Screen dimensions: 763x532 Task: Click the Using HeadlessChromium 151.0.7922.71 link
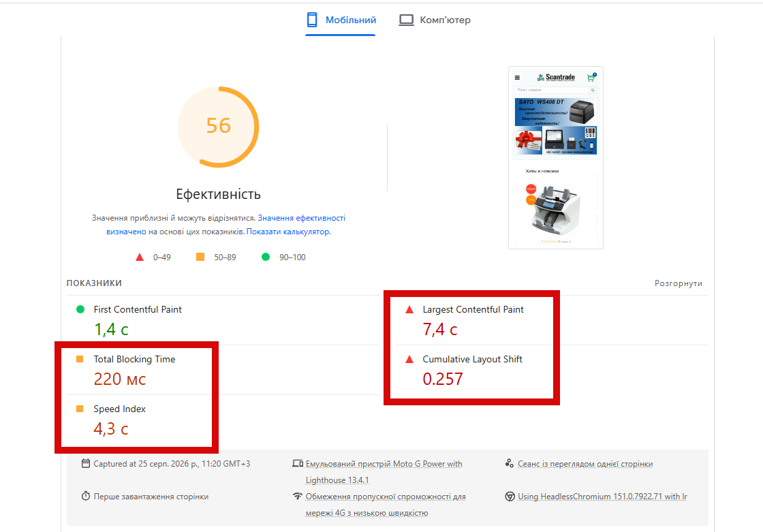click(602, 497)
